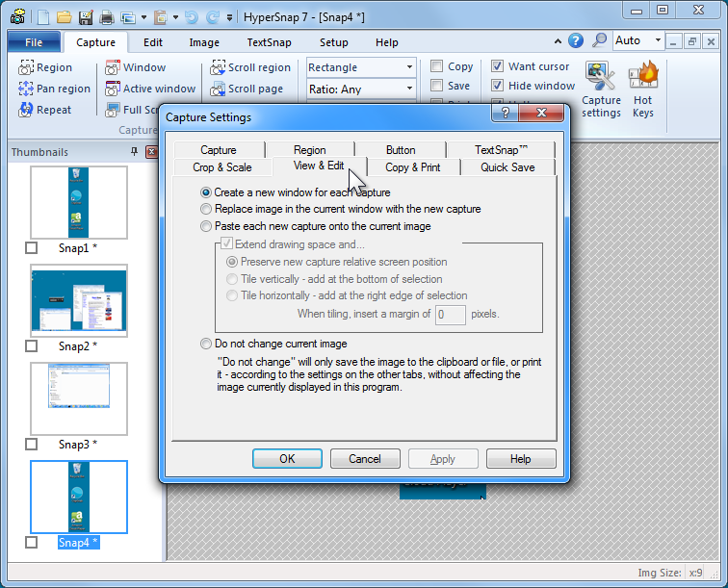This screenshot has height=588, width=728.
Task: Select the Snap2 thumbnail
Action: [x=79, y=301]
